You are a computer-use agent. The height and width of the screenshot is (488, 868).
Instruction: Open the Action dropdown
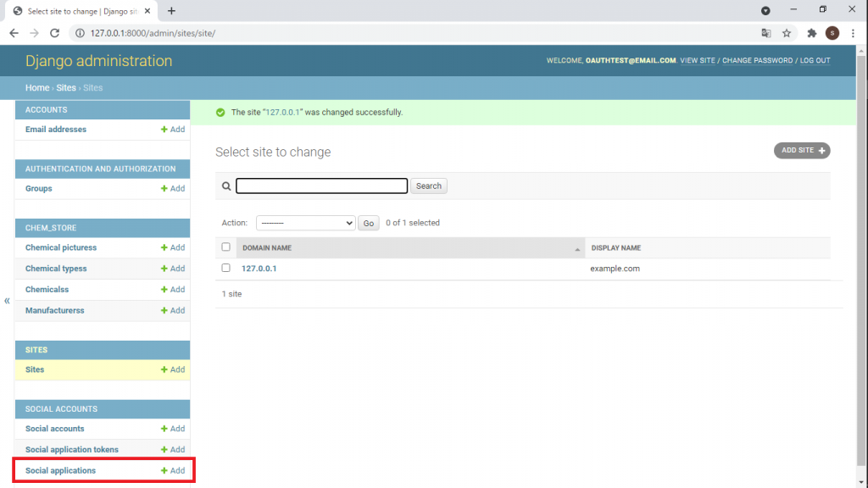click(305, 223)
